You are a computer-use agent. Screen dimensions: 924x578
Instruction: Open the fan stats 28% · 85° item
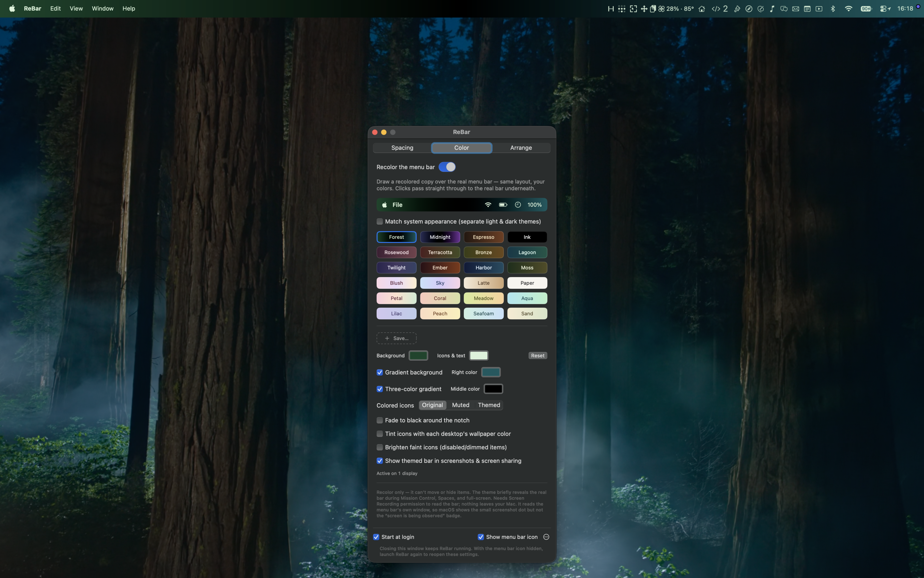pos(676,9)
